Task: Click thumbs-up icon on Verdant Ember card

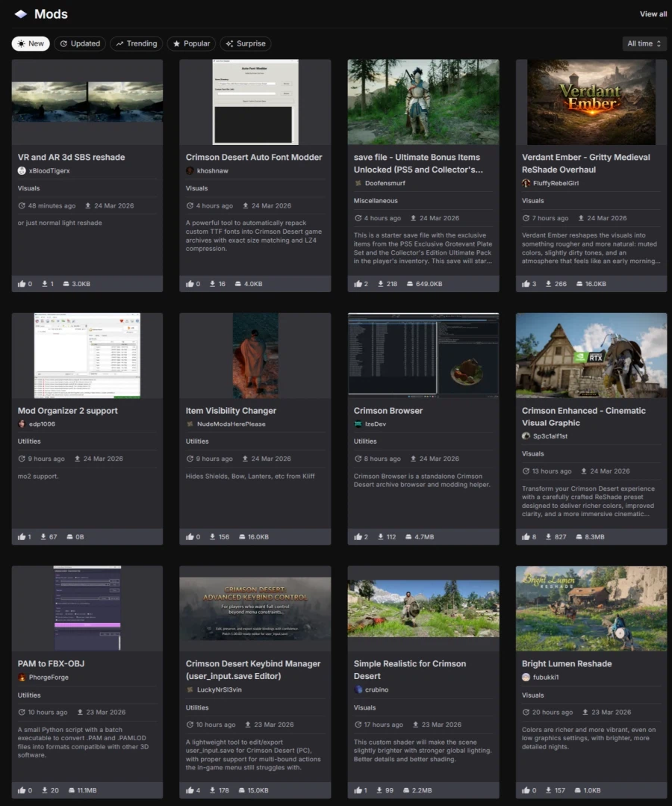Action: tap(526, 284)
